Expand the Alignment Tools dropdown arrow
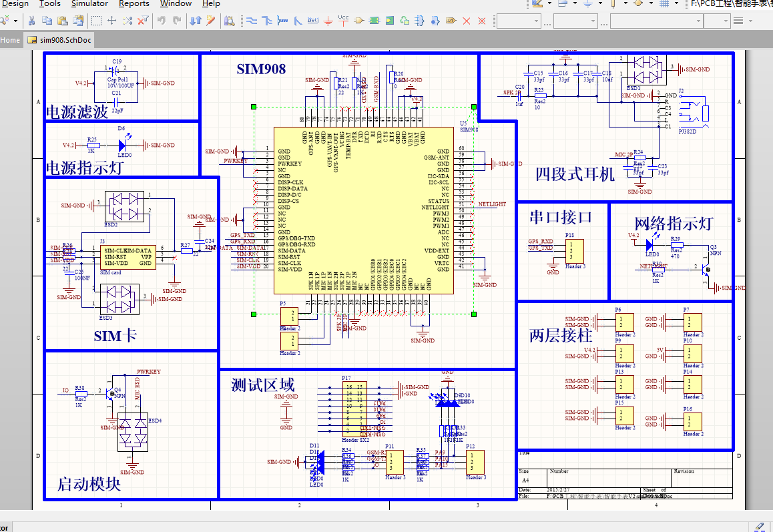The height and width of the screenshot is (532, 773). [x=575, y=3]
